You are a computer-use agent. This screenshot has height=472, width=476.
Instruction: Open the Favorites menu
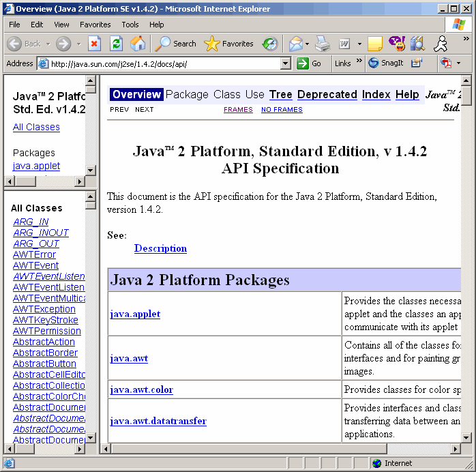coord(95,25)
